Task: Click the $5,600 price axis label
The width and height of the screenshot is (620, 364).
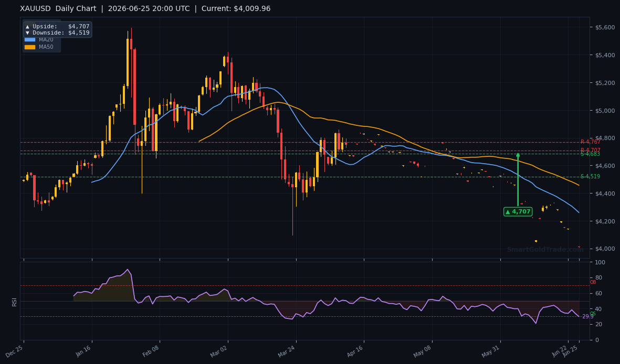Action: click(605, 27)
